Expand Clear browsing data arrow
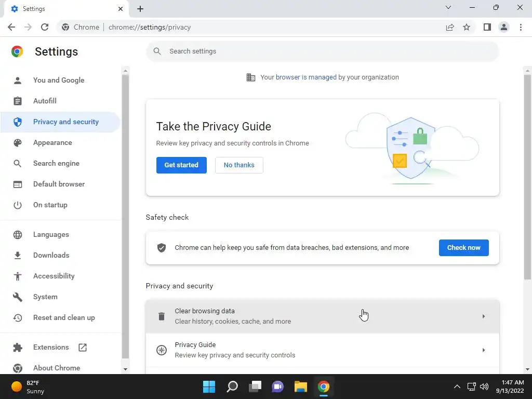Image resolution: width=532 pixels, height=399 pixels. tap(484, 316)
